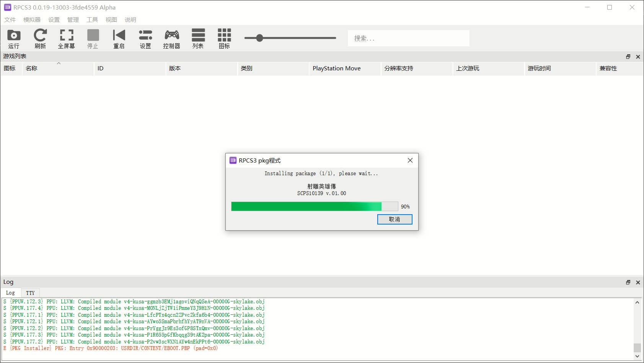The height and width of the screenshot is (363, 644).
Task: Open the 文件 menu
Action: coord(10,20)
